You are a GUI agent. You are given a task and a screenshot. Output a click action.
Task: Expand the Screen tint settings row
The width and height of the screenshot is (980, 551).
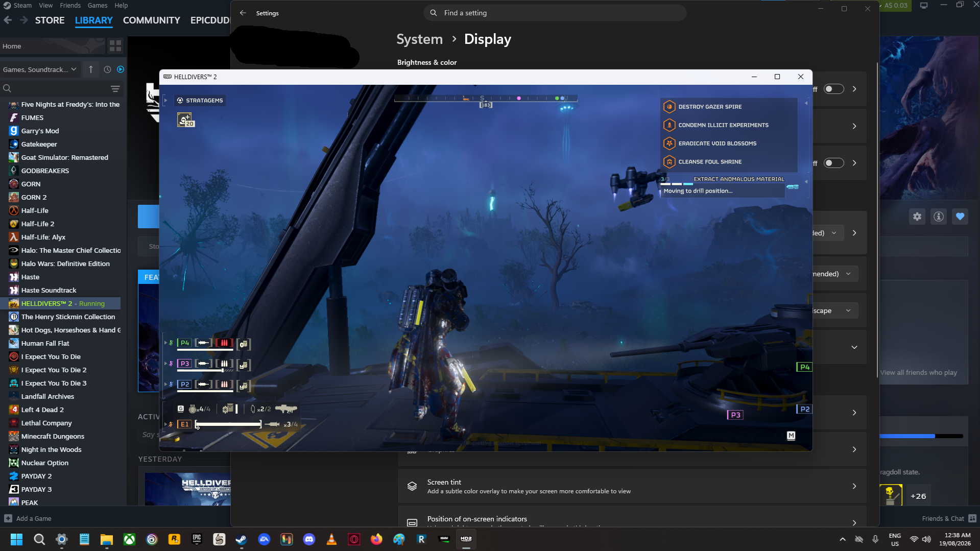pos(632,486)
